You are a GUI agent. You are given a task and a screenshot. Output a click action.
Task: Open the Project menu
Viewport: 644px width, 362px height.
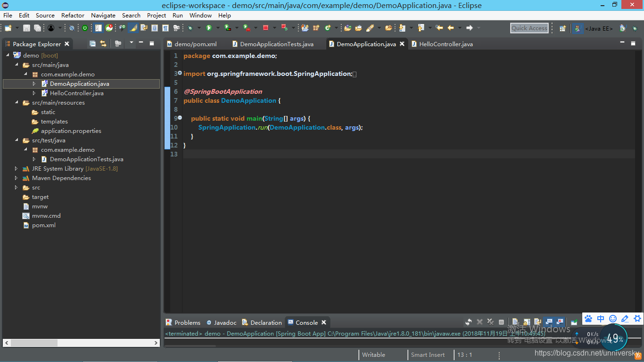157,15
